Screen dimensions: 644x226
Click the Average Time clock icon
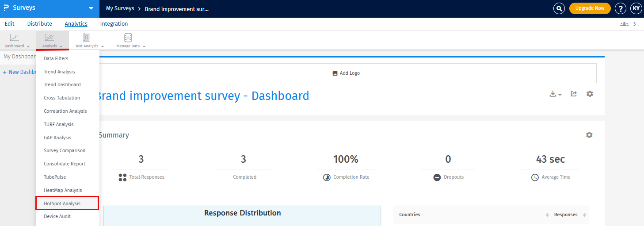535,177
